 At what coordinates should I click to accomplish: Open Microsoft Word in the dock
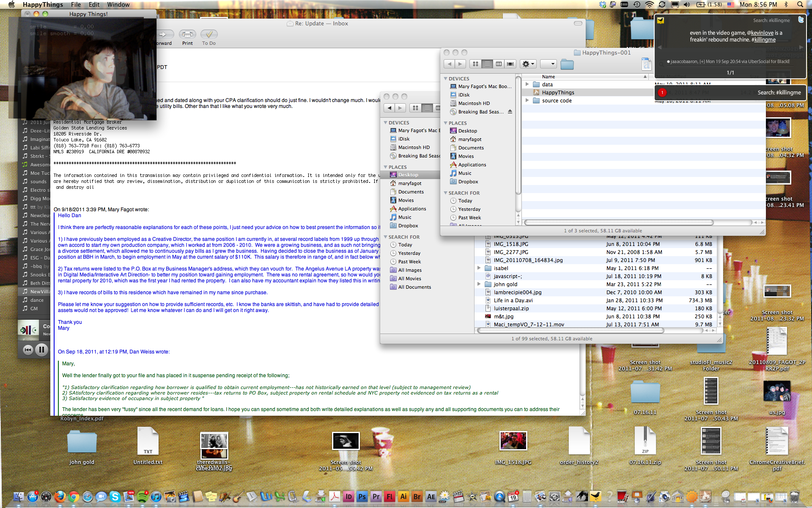click(x=266, y=496)
